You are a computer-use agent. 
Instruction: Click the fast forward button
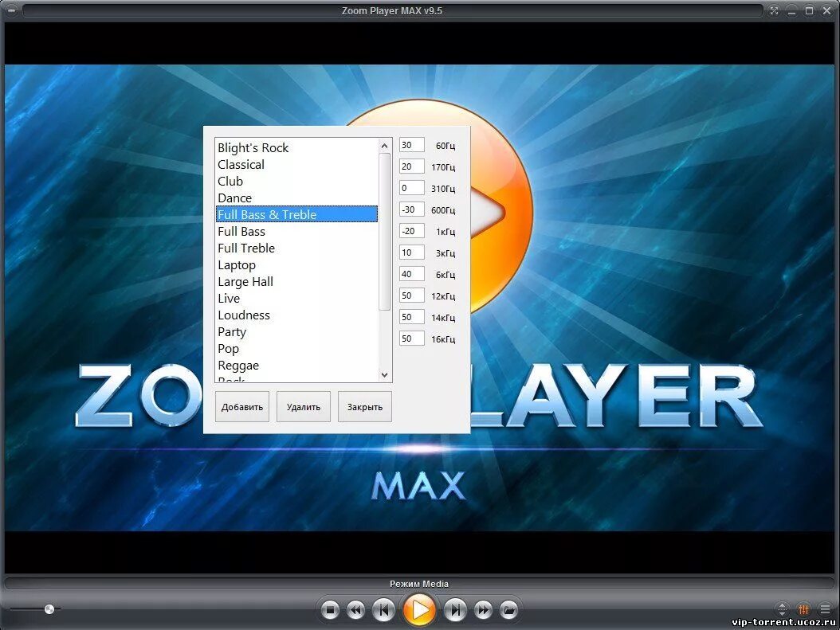coord(483,609)
